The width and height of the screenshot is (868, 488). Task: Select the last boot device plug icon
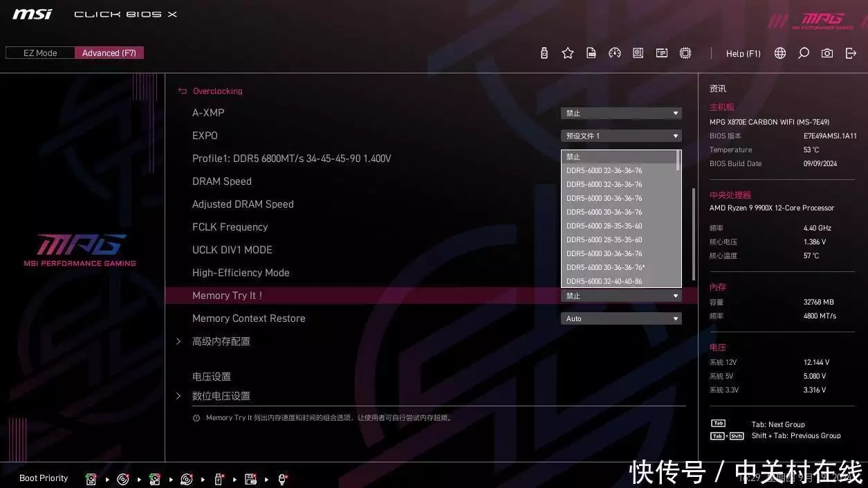tap(282, 479)
